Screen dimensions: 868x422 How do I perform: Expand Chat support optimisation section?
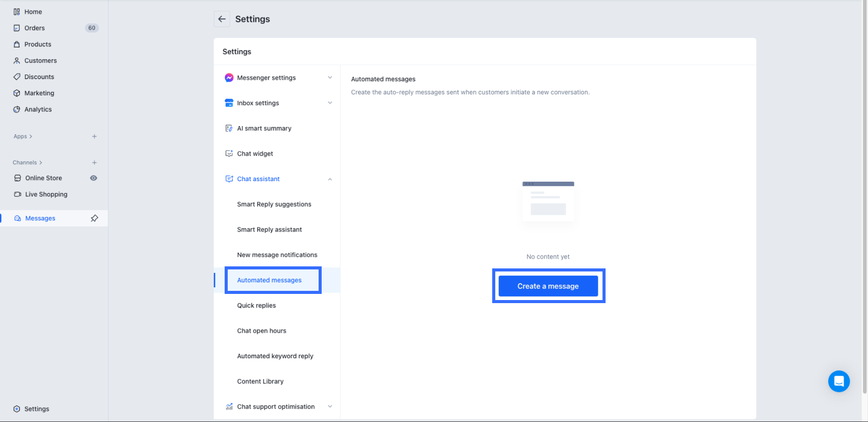[330, 407]
